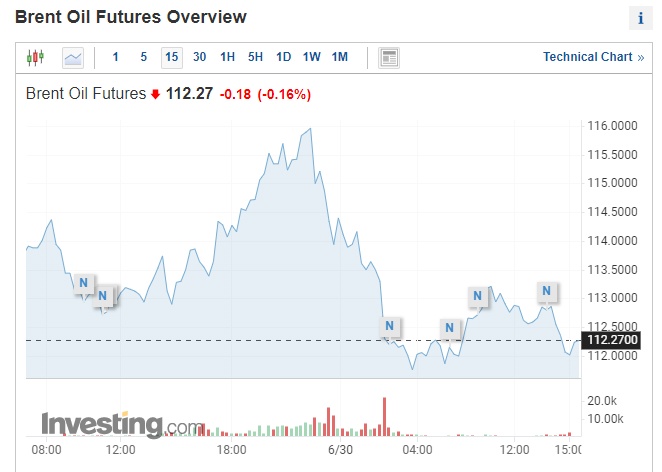Switch to the 1H timeframe
Image resolution: width=662 pixels, height=472 pixels.
click(x=228, y=57)
